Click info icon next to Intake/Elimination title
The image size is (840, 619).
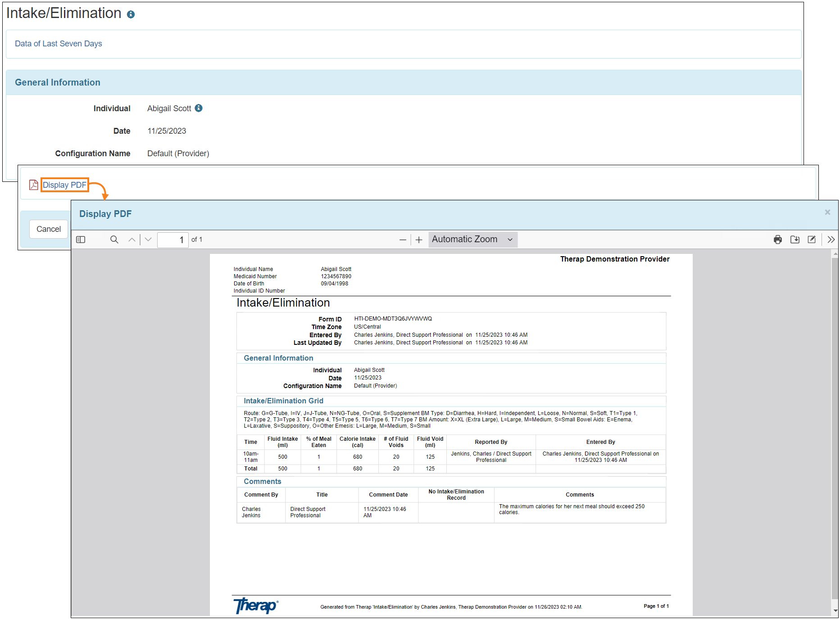coord(131,14)
